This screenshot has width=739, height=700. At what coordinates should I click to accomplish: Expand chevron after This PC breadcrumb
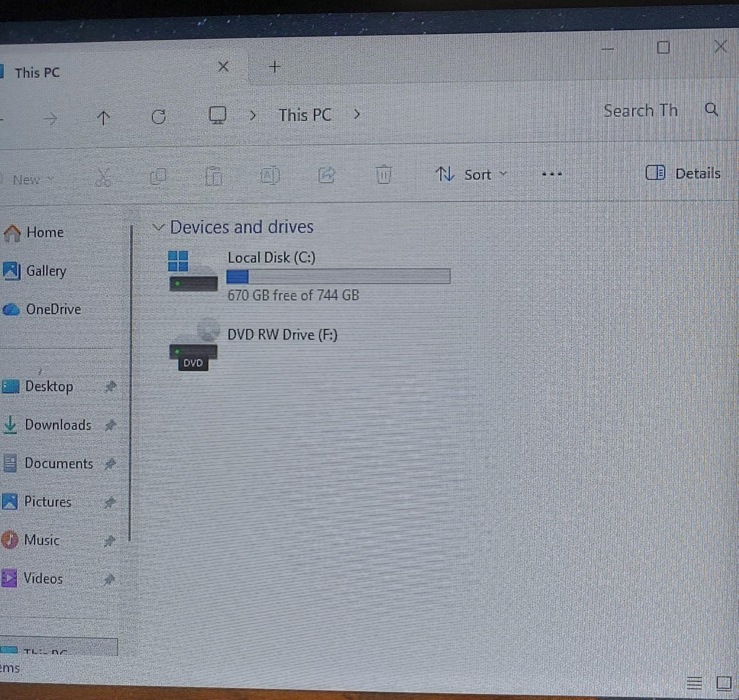357,114
